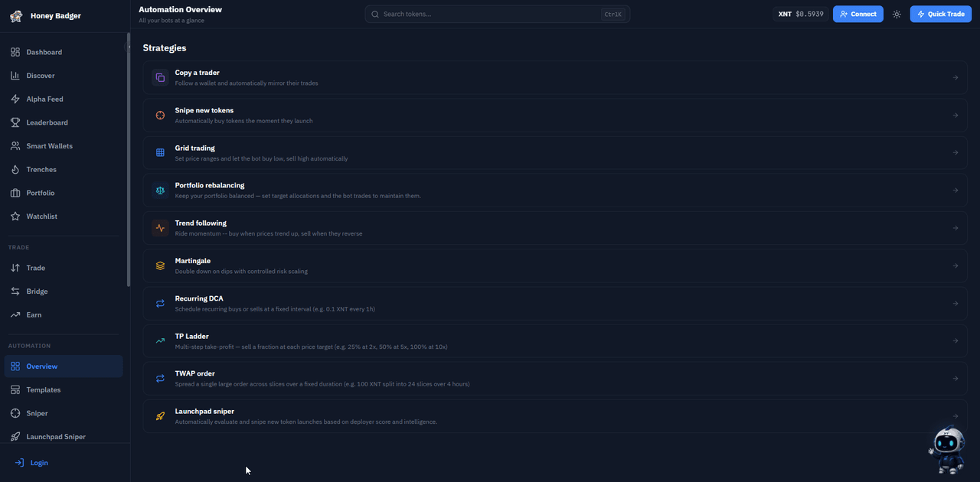Click the Alpha Feed lightning icon
980x482 pixels.
[15, 99]
